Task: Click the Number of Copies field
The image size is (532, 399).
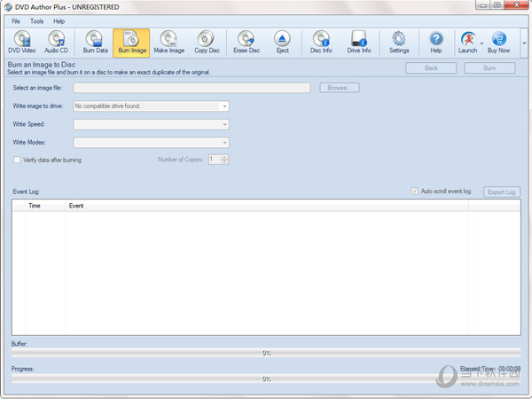Action: pyautogui.click(x=215, y=159)
